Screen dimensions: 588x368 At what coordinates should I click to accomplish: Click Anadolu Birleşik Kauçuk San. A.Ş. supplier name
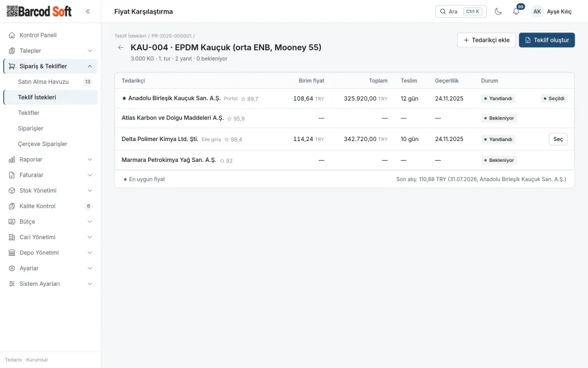point(175,98)
